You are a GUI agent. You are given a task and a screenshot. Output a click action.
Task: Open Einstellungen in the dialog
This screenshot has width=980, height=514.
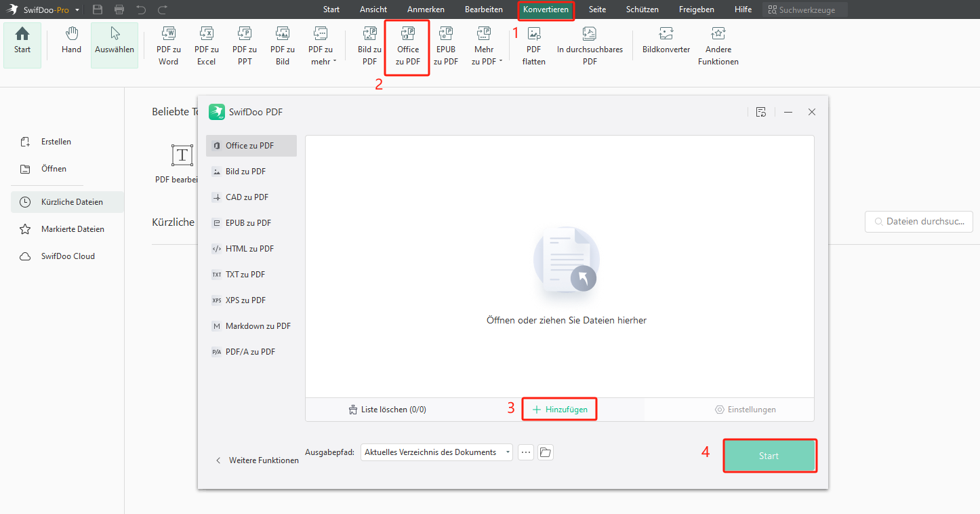tap(746, 410)
